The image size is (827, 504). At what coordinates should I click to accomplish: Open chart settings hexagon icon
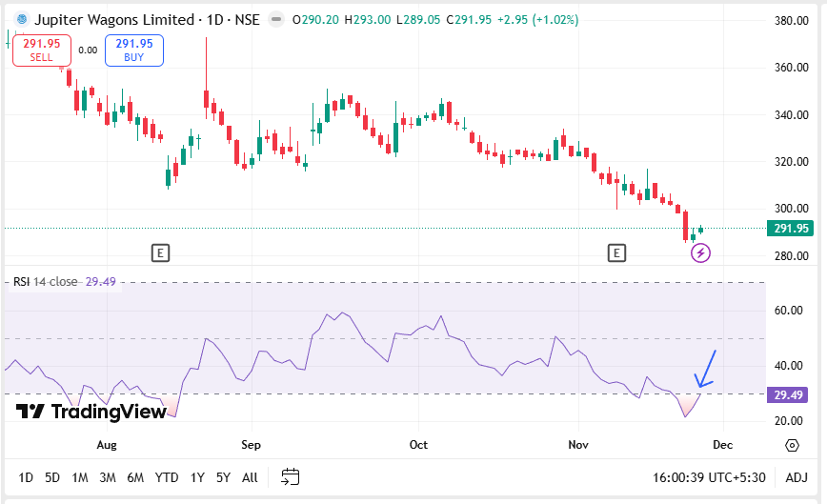pos(792,445)
